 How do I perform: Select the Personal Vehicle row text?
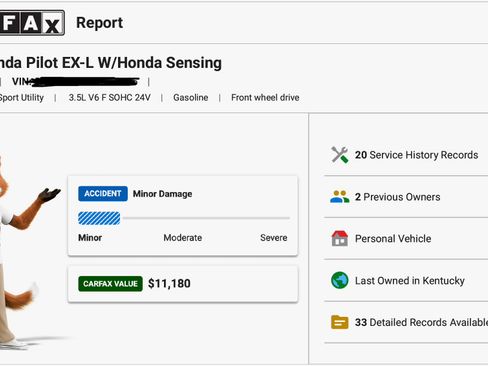click(393, 239)
